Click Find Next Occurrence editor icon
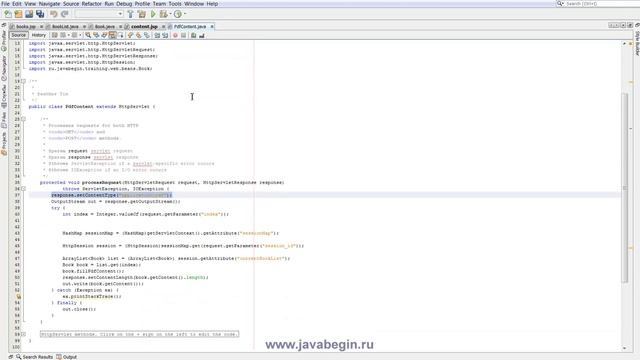This screenshot has height=360, width=640. [x=104, y=36]
